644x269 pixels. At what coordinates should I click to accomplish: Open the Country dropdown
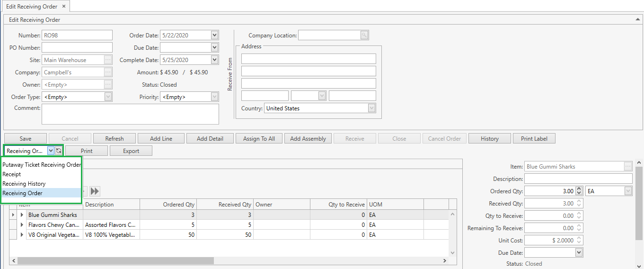point(371,108)
